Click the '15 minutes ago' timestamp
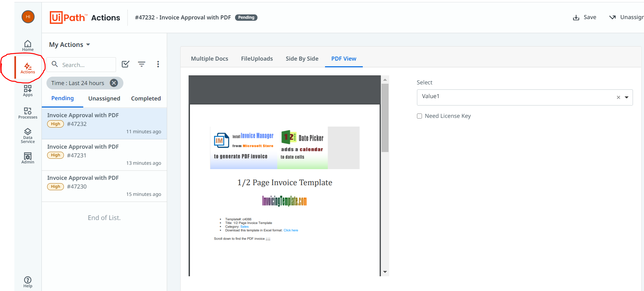The width and height of the screenshot is (644, 291). 144,194
